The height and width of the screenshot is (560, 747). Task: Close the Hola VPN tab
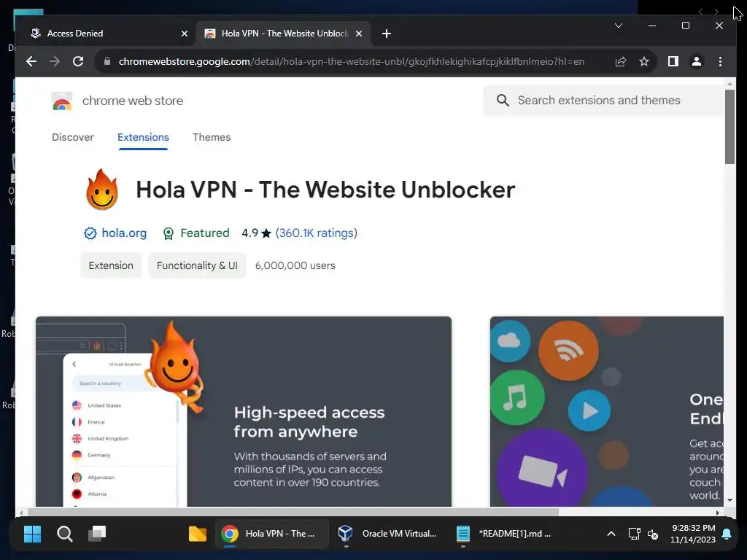click(x=359, y=34)
